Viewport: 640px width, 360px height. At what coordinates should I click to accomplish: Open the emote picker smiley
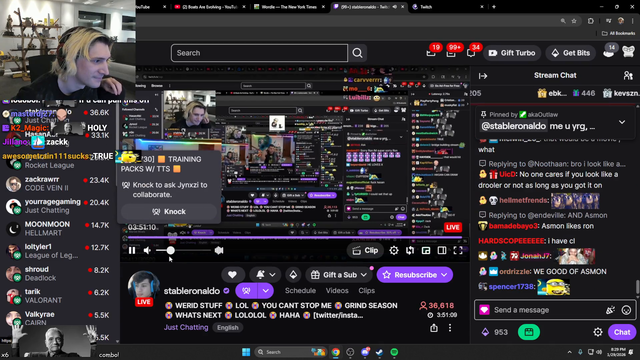[626, 310]
